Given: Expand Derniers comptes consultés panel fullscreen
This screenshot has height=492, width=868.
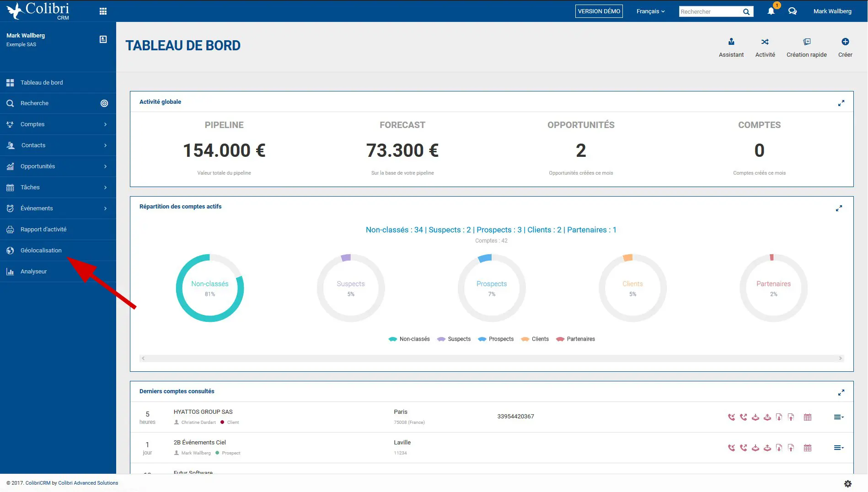Looking at the screenshot, I should pyautogui.click(x=841, y=393).
